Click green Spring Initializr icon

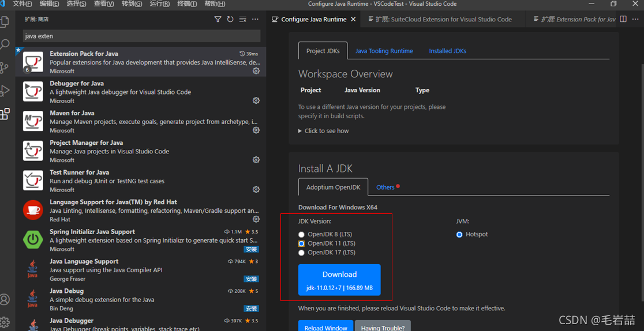click(33, 239)
